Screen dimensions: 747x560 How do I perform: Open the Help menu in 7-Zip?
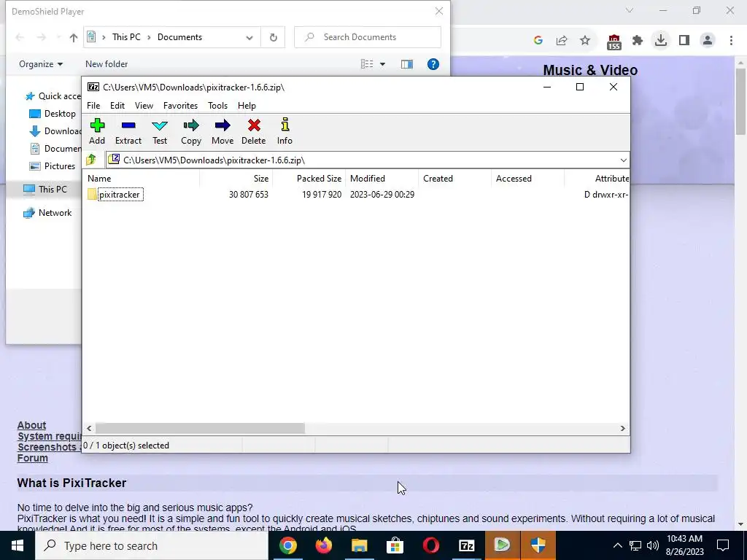tap(247, 106)
